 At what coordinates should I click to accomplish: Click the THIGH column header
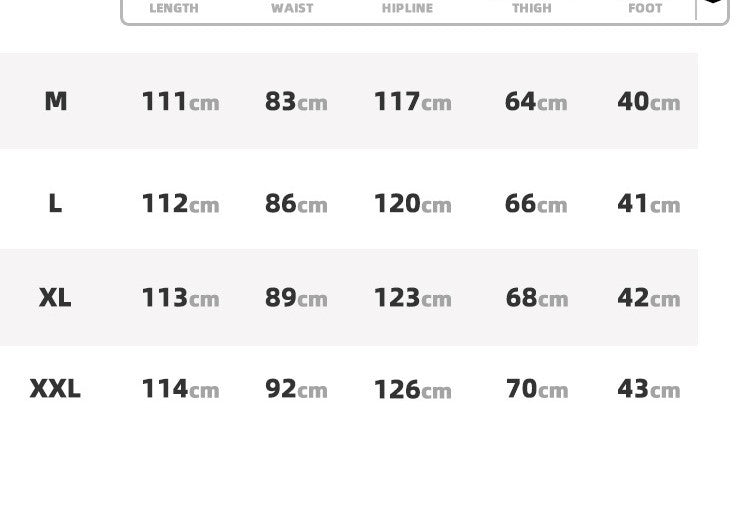pos(532,8)
